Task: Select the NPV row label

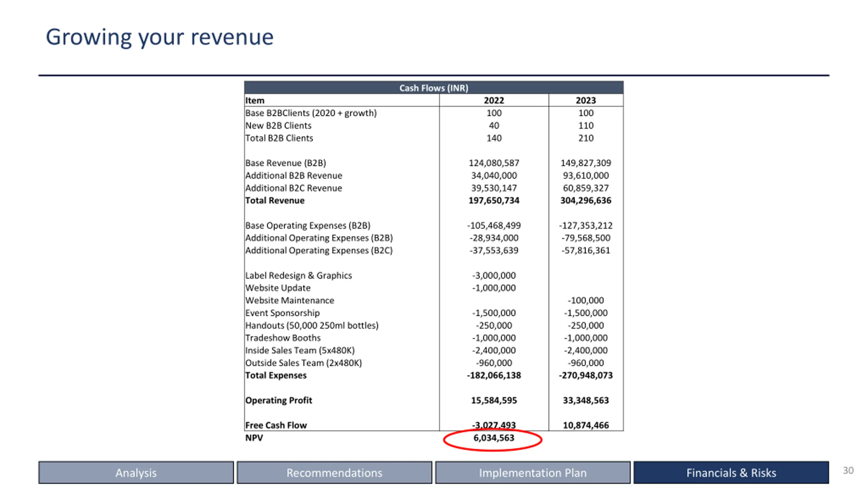Action: pyautogui.click(x=254, y=438)
